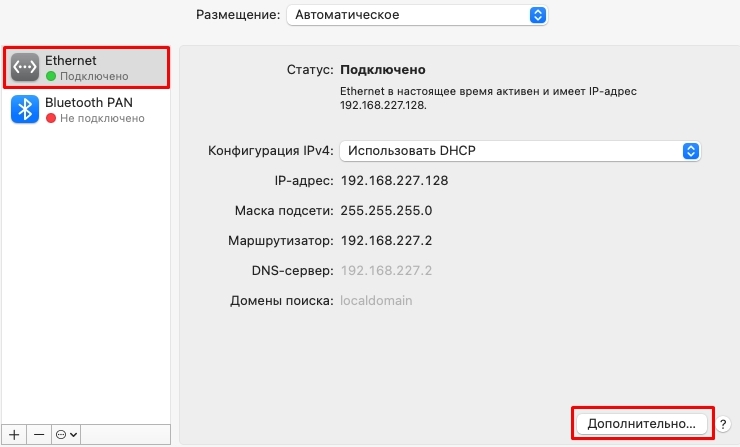This screenshot has width=740, height=447.
Task: Click the plus icon to add service
Action: 14,434
